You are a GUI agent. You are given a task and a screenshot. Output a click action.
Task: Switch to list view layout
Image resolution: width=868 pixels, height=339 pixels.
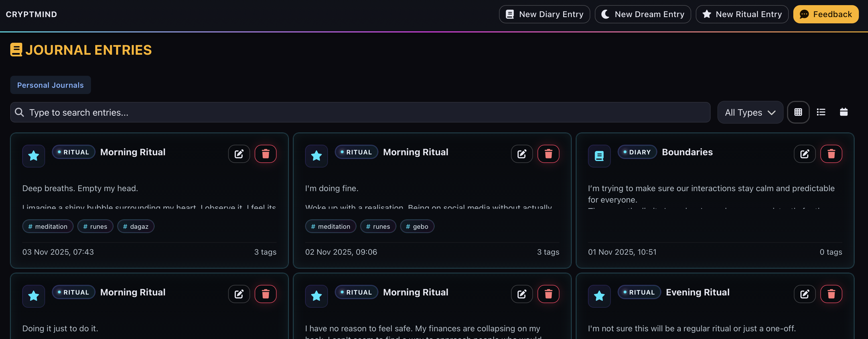tap(821, 112)
